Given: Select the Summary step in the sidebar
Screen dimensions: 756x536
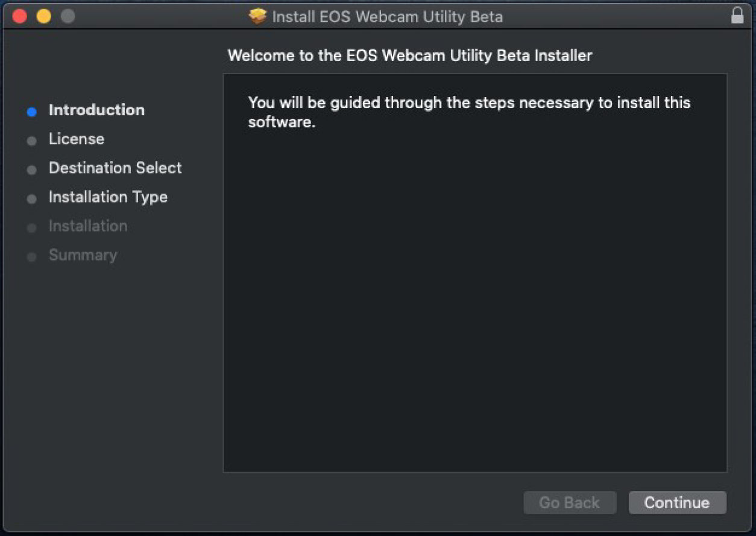Looking at the screenshot, I should [x=83, y=255].
